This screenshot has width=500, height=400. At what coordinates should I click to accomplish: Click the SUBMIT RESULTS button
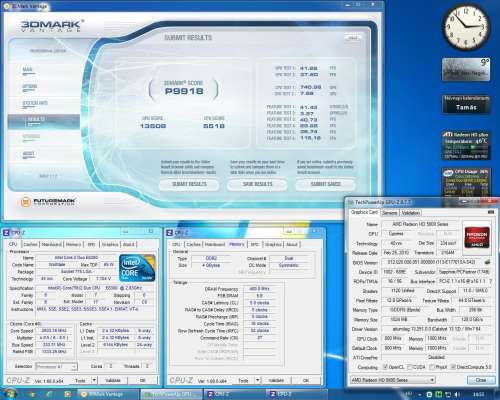click(189, 184)
